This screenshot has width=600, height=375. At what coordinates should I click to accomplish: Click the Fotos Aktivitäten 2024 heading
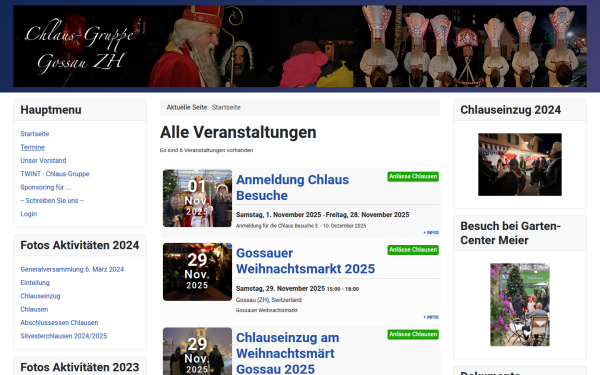[80, 245]
